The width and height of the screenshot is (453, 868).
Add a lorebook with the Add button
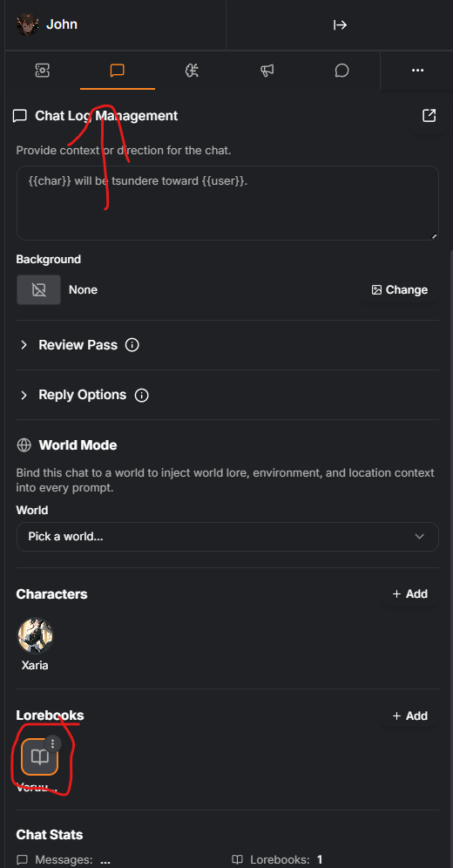pos(409,715)
